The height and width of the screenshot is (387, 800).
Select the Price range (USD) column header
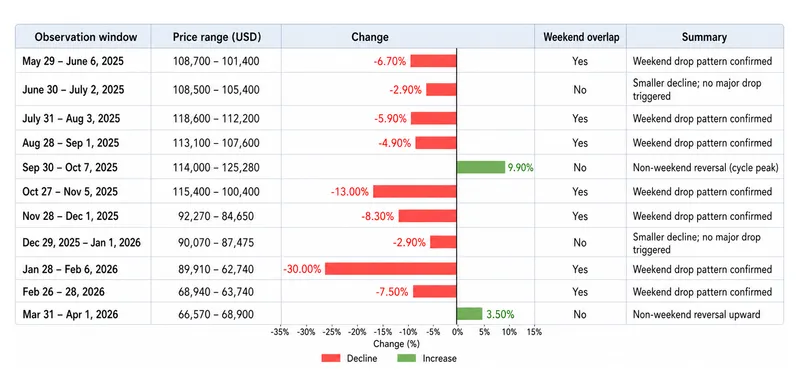(x=216, y=37)
